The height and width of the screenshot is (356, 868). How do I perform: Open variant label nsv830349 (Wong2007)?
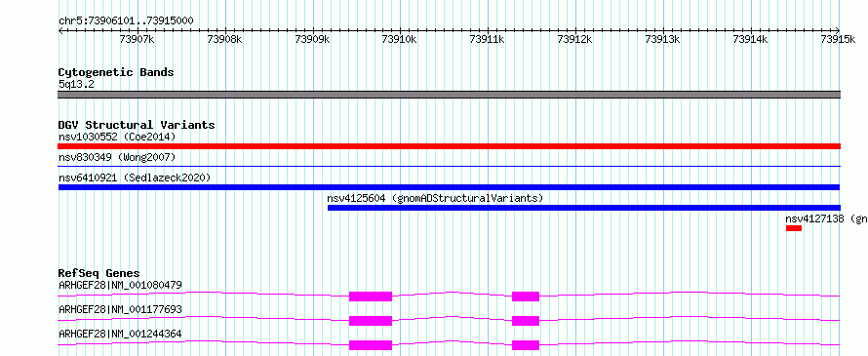(117, 157)
